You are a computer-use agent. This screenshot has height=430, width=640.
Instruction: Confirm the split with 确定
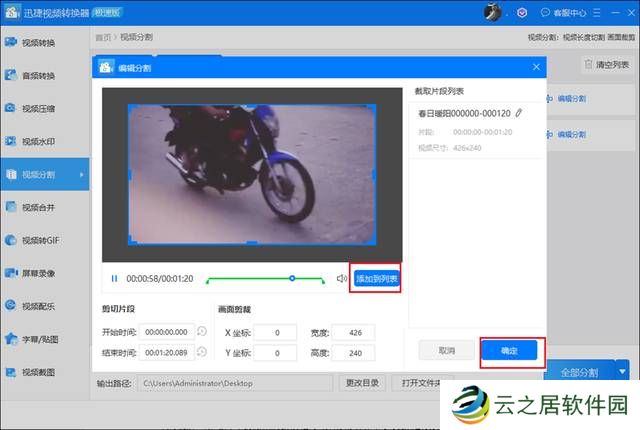[509, 351]
